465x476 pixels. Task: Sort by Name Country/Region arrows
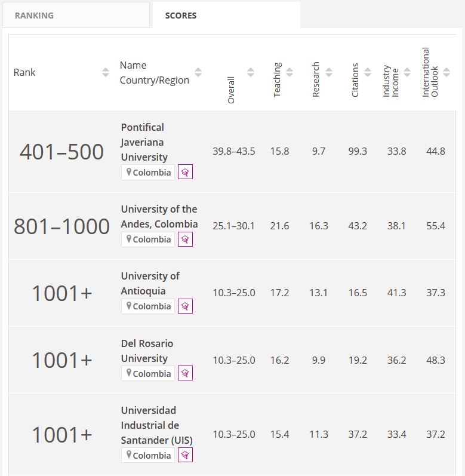pos(198,72)
